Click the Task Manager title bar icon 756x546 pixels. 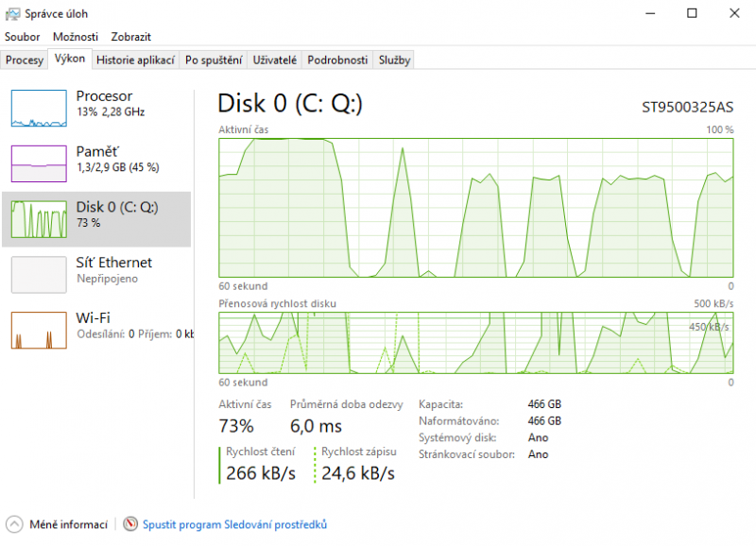(x=13, y=13)
